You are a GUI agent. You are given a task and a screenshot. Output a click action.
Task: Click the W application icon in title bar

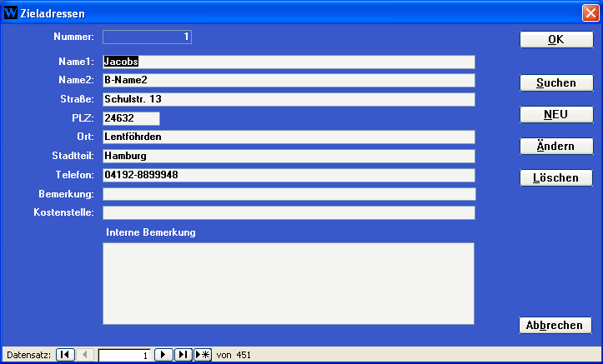[x=10, y=13]
